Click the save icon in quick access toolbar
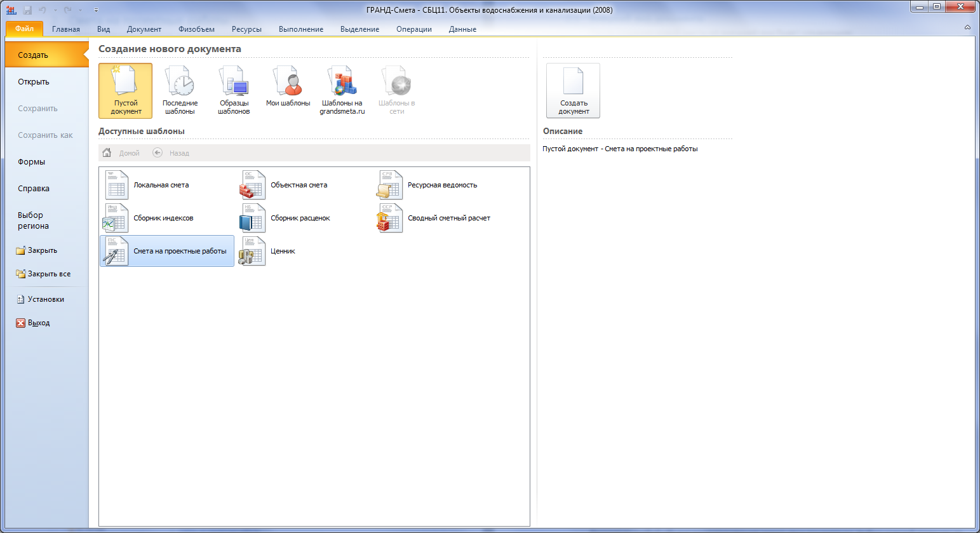This screenshot has height=533, width=980. 27,10
